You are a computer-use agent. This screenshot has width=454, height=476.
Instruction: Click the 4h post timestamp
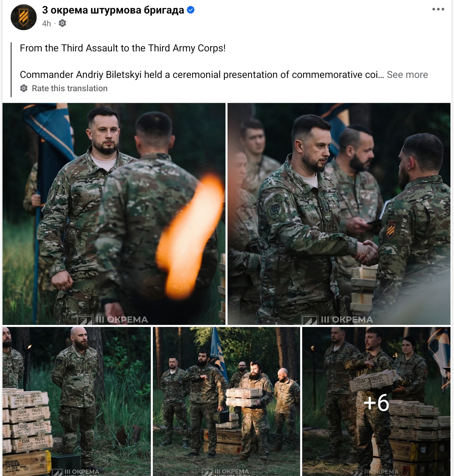tap(46, 24)
